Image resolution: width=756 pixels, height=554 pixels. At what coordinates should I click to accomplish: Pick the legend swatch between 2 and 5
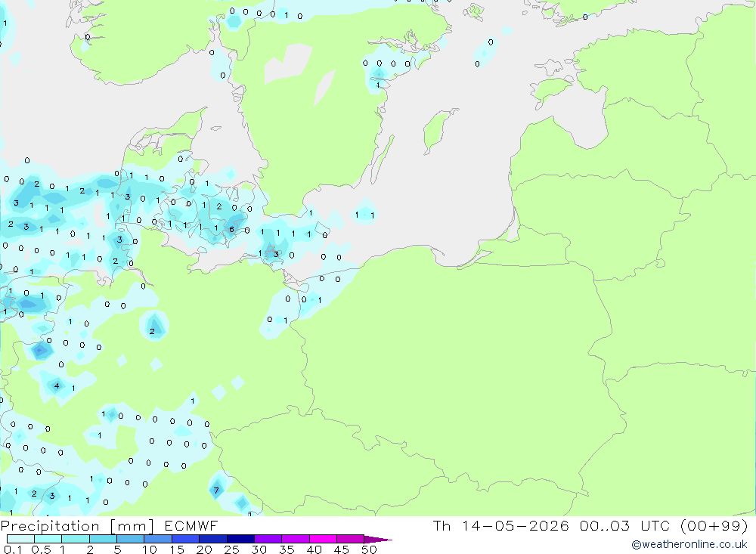click(103, 539)
